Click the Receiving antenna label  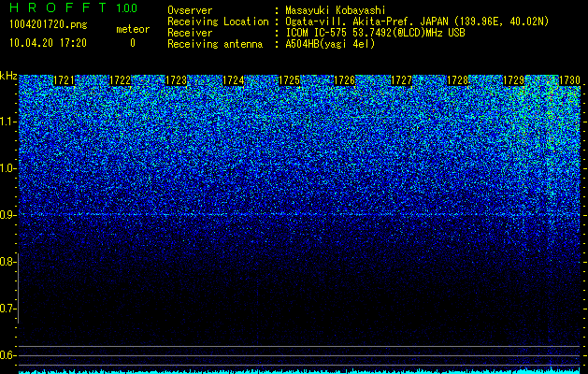pos(215,44)
